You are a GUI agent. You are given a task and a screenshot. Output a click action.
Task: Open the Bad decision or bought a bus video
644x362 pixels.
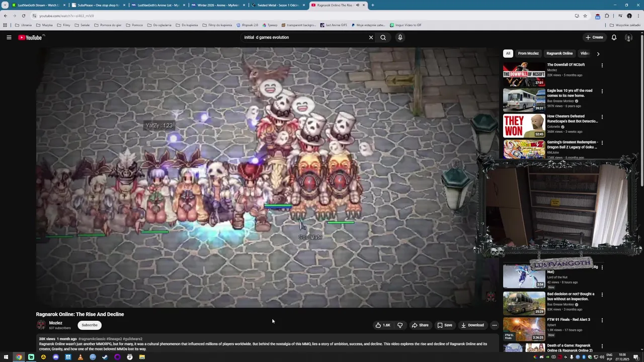click(x=524, y=303)
